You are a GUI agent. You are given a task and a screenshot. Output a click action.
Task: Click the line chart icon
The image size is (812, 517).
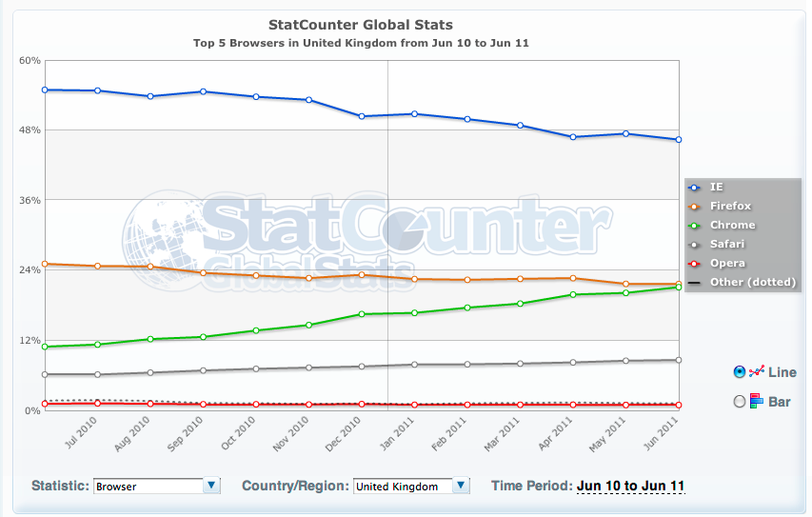[x=758, y=372]
